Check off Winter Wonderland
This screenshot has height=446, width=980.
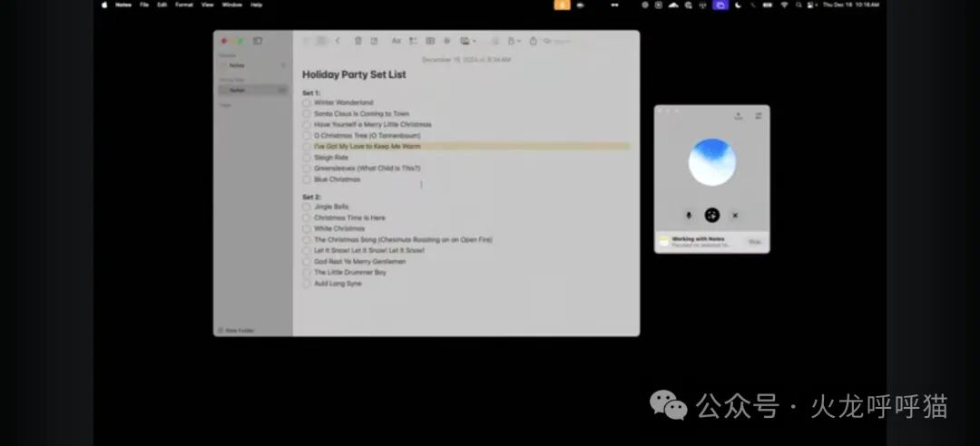pyautogui.click(x=307, y=102)
